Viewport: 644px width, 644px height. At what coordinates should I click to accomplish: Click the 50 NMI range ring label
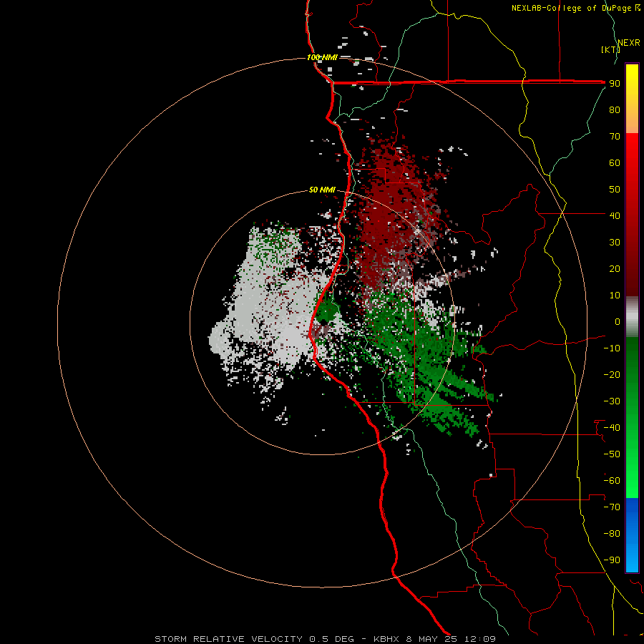pyautogui.click(x=322, y=190)
